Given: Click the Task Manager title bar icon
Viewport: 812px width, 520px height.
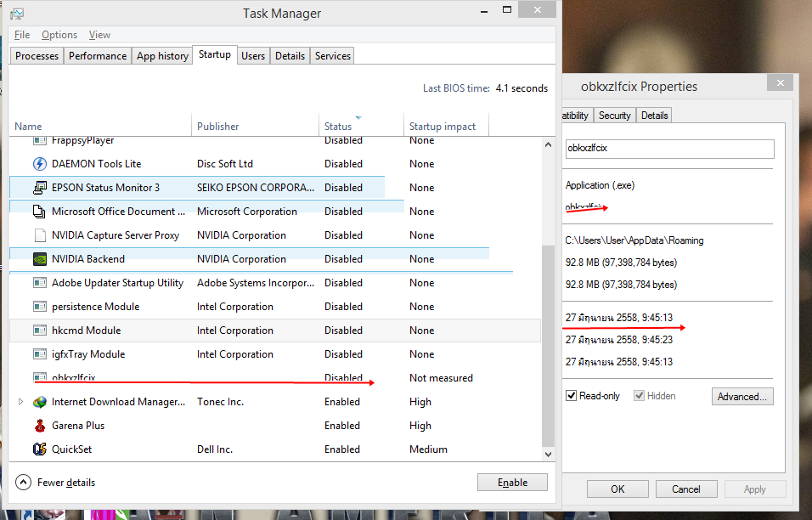Looking at the screenshot, I should [17, 14].
